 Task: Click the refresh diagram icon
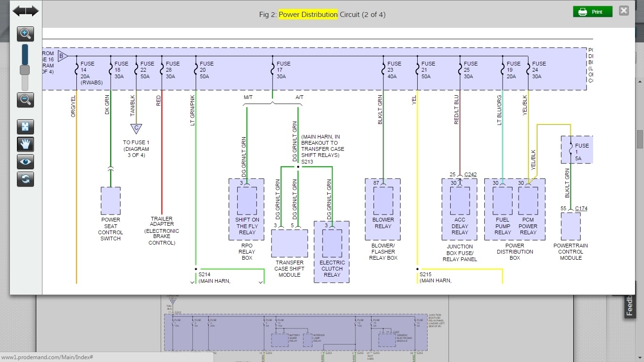tap(25, 179)
